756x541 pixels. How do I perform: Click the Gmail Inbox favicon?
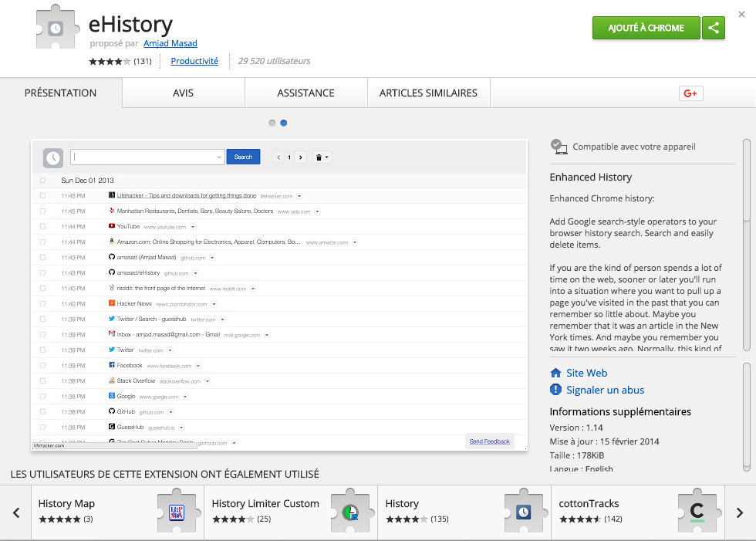coord(111,334)
